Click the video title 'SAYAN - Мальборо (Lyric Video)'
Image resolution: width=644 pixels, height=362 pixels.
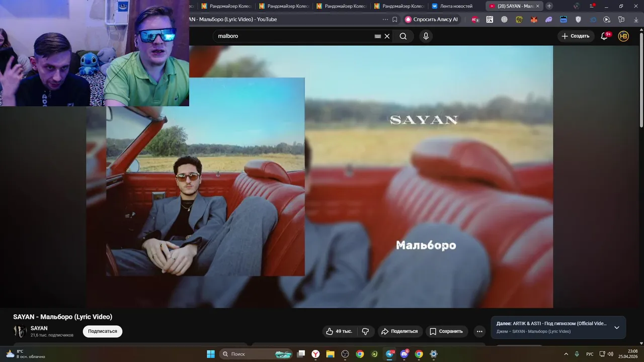[62, 317]
